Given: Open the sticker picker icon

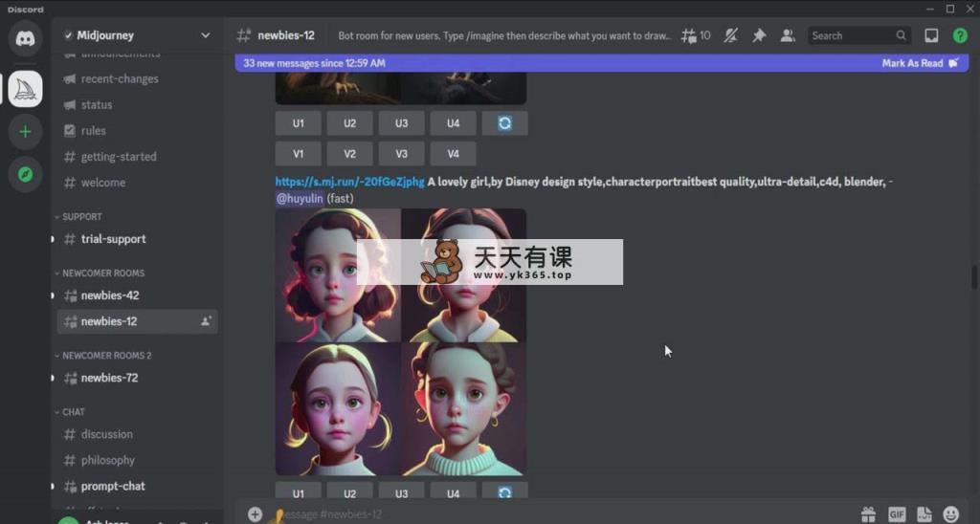Looking at the screenshot, I should [x=924, y=514].
